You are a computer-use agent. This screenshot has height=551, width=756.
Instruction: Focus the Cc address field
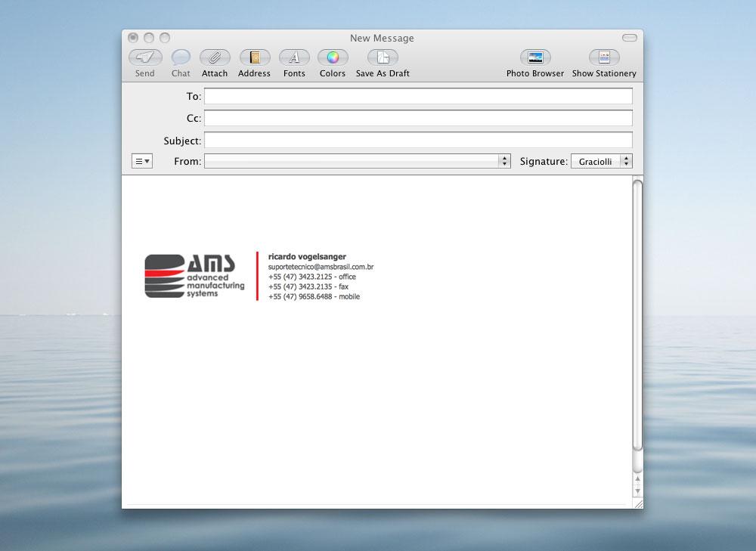coord(418,119)
